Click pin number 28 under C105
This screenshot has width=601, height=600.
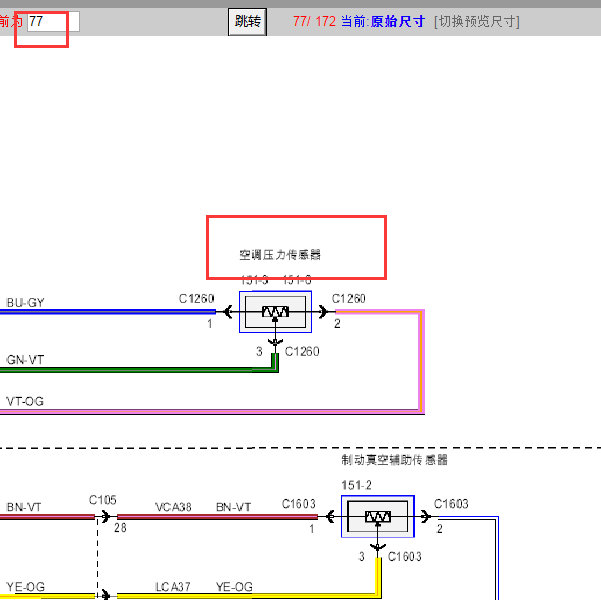point(120,528)
